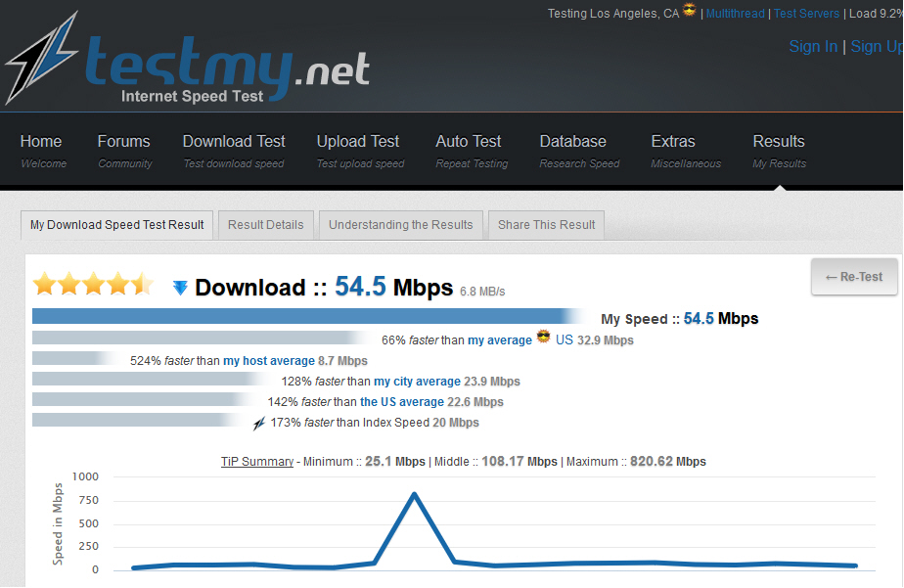Click the Sign In link

[813, 46]
